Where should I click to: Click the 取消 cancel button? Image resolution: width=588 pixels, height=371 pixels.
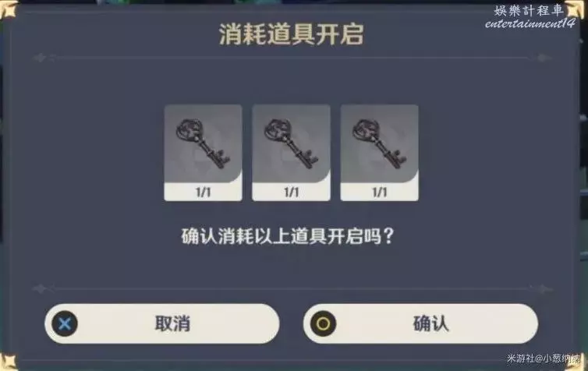click(162, 323)
